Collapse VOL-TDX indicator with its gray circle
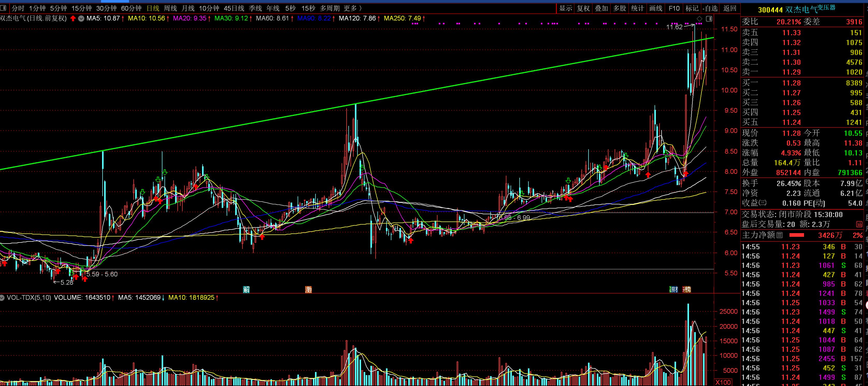The width and height of the screenshot is (868, 386). coord(2,298)
